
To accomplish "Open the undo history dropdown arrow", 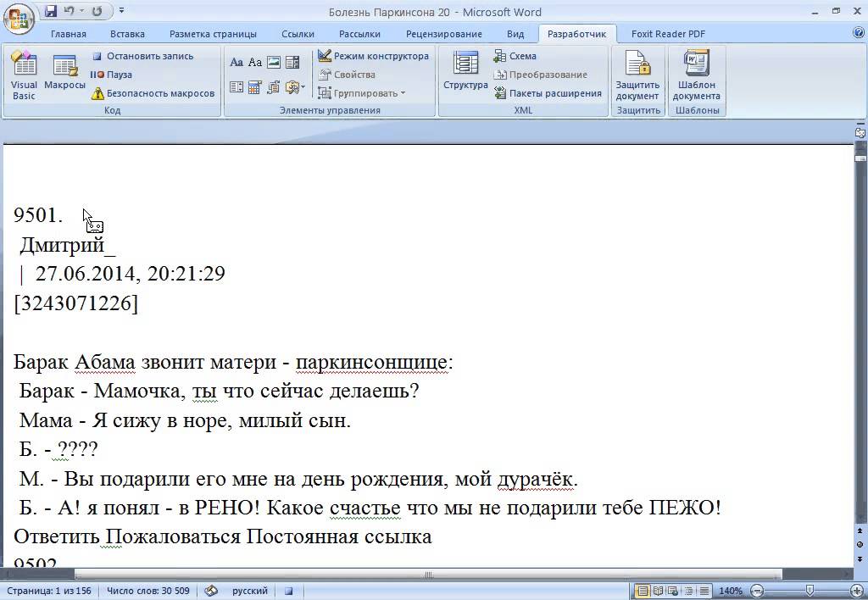I will point(81,11).
